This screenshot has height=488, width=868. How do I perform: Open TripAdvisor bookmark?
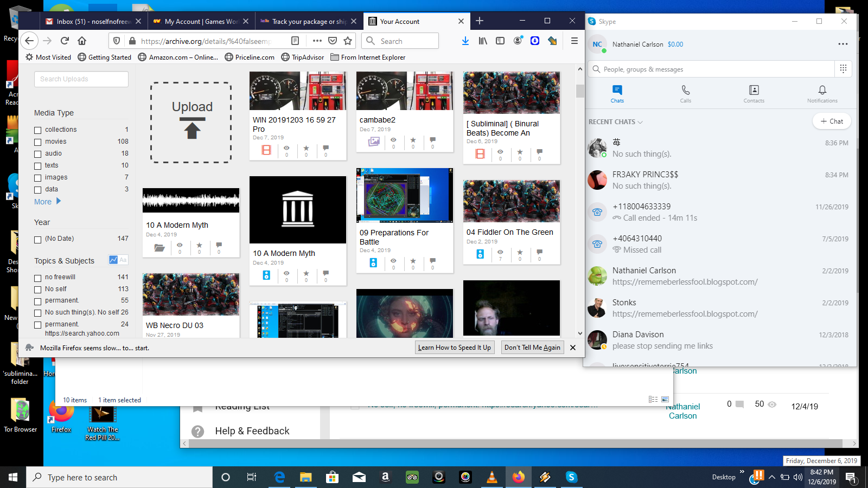coord(303,57)
